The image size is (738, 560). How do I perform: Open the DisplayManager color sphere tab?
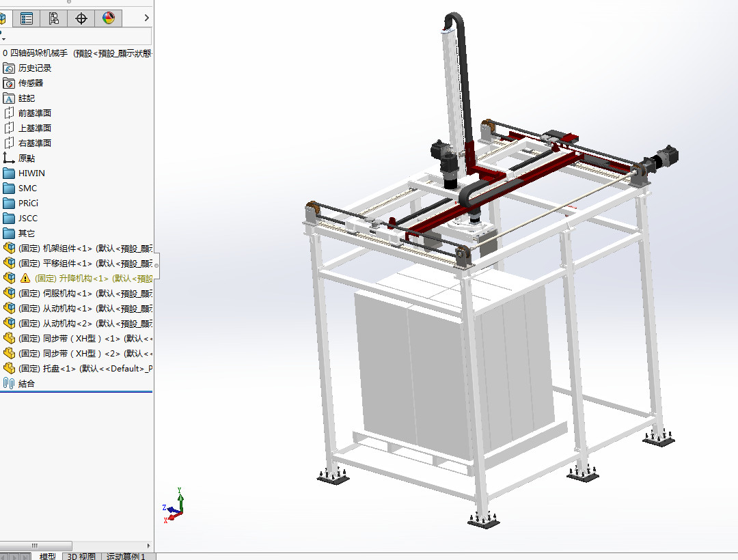(109, 18)
